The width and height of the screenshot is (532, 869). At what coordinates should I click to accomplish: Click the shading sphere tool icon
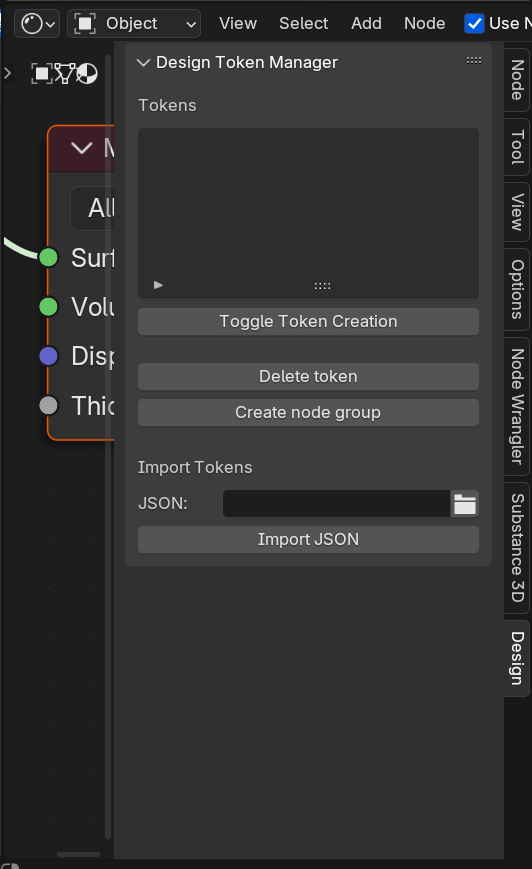pos(87,73)
